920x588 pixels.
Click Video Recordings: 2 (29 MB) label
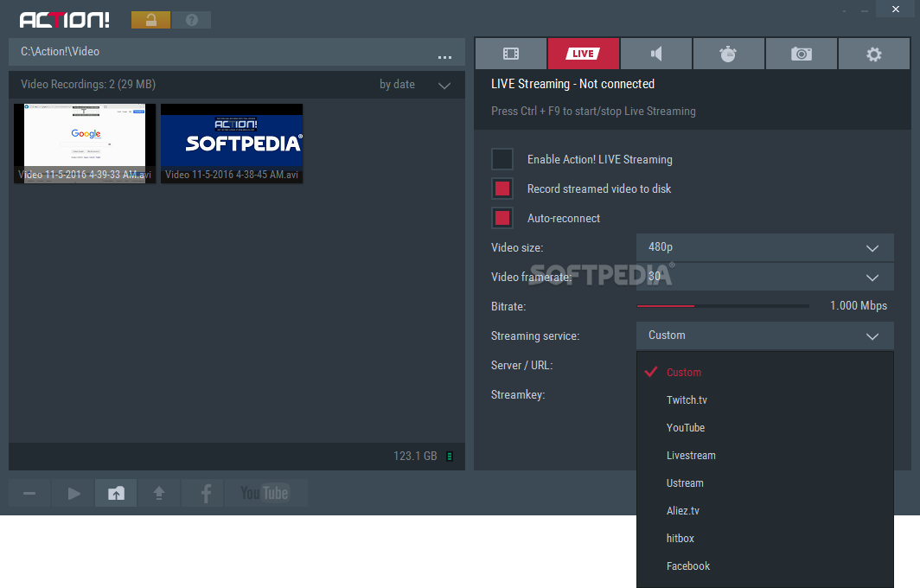(88, 85)
